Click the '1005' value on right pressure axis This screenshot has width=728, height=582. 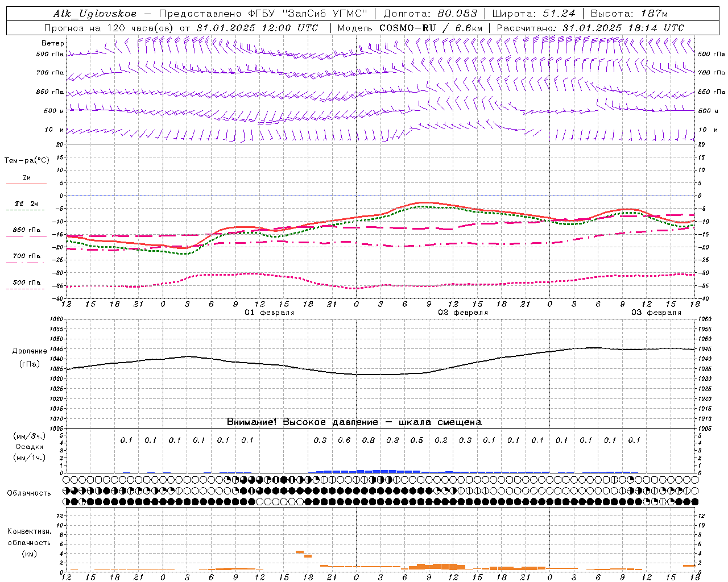[704, 428]
